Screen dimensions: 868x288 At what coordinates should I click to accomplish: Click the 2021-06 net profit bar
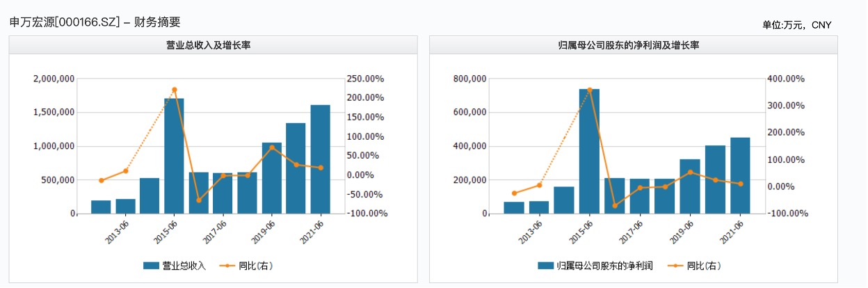point(740,175)
